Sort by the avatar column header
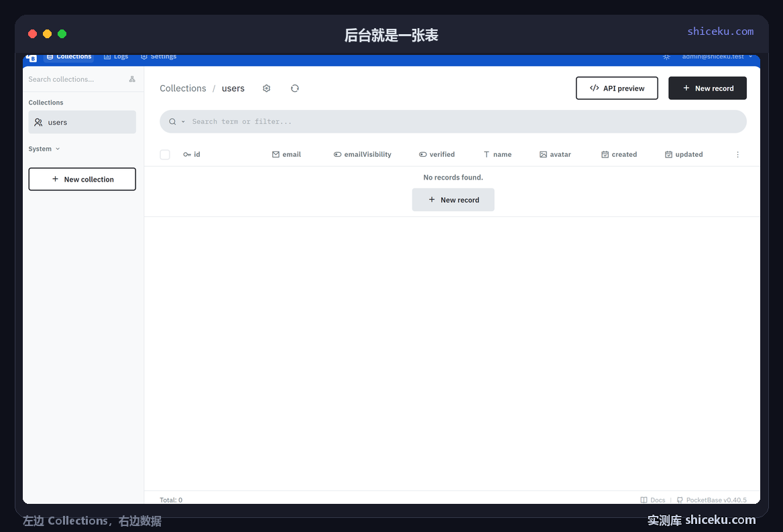This screenshot has width=783, height=532. (x=555, y=155)
